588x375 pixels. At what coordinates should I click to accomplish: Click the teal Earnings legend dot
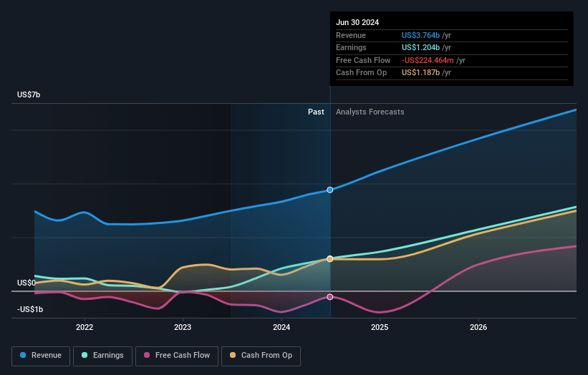85,355
